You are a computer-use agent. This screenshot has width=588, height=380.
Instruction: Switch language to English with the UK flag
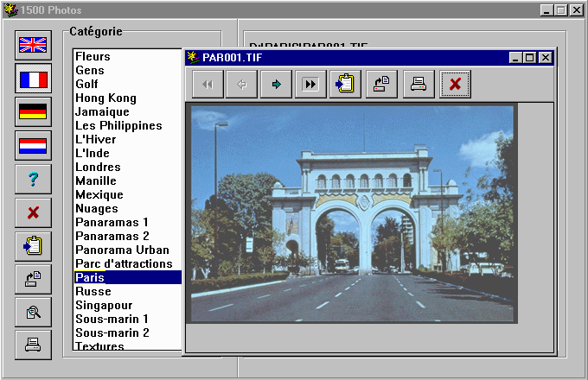click(33, 46)
